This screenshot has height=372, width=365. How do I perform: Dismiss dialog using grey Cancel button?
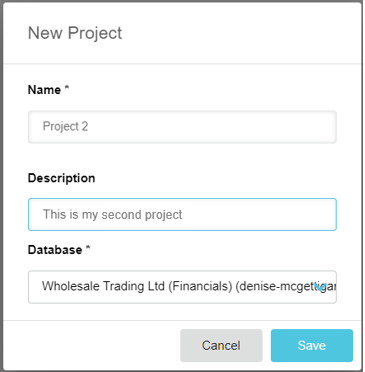point(221,345)
